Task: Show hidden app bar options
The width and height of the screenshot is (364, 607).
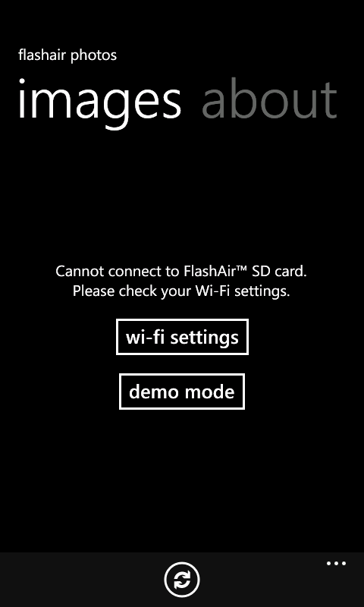Action: click(x=336, y=563)
